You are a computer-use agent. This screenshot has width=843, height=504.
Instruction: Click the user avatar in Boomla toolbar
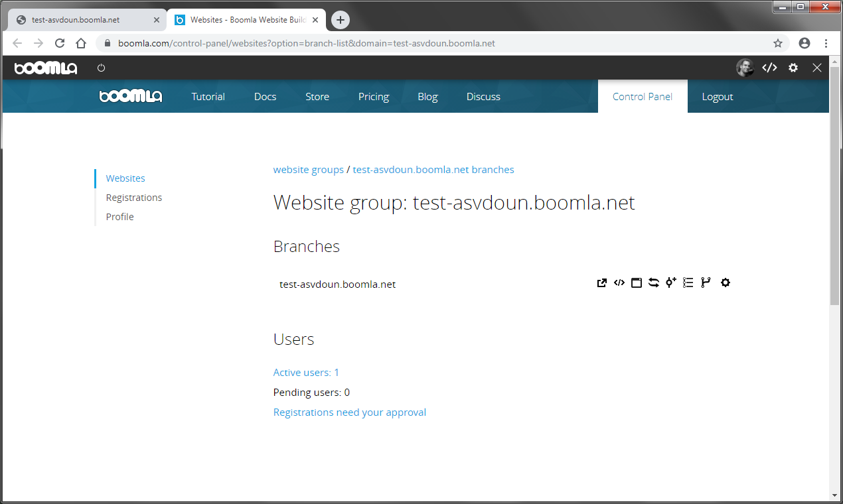pos(745,68)
